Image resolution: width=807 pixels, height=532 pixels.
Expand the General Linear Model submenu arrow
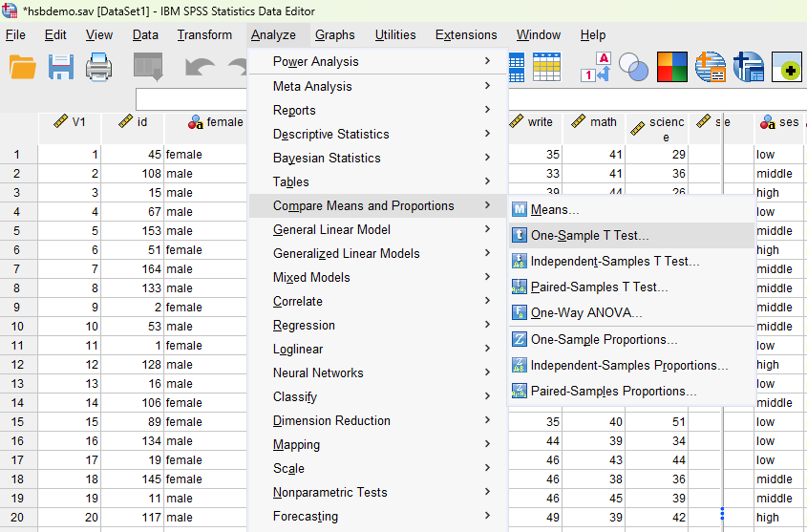(487, 228)
